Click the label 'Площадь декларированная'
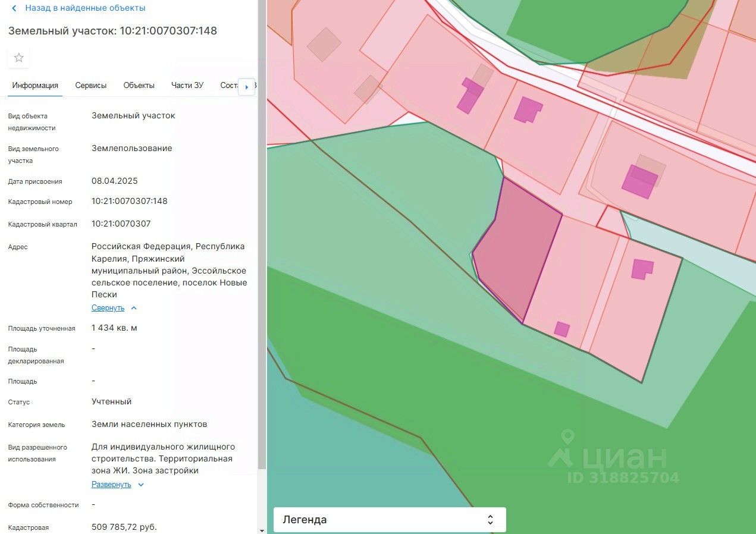756x534 pixels. pos(36,355)
